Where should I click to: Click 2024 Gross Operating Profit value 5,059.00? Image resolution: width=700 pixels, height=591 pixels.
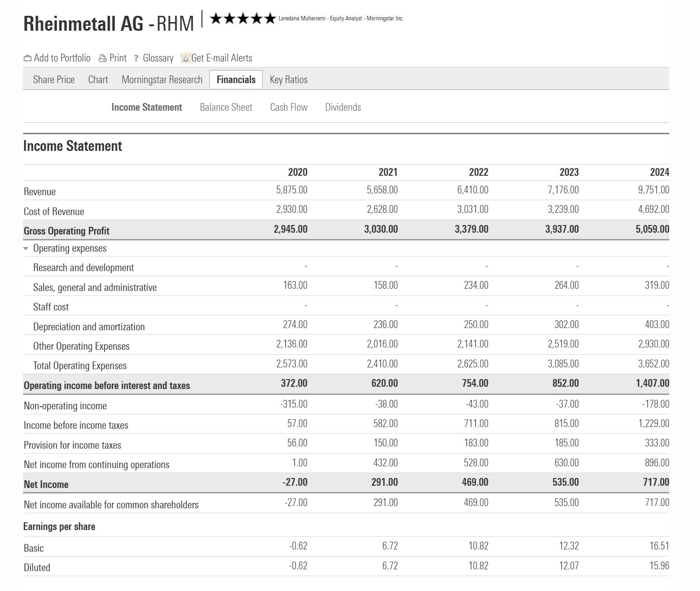[653, 229]
